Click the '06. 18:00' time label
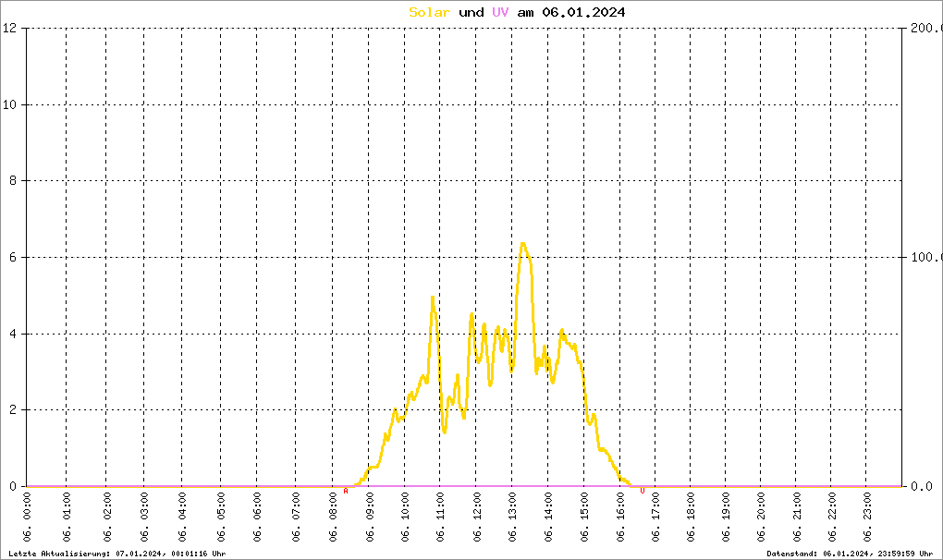Screen dimensions: 943x560 [691, 517]
